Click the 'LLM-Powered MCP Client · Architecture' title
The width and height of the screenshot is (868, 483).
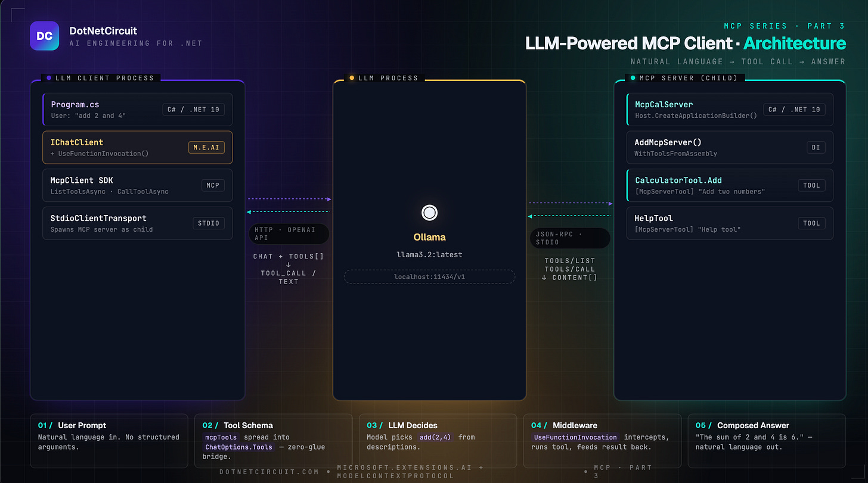(x=686, y=43)
